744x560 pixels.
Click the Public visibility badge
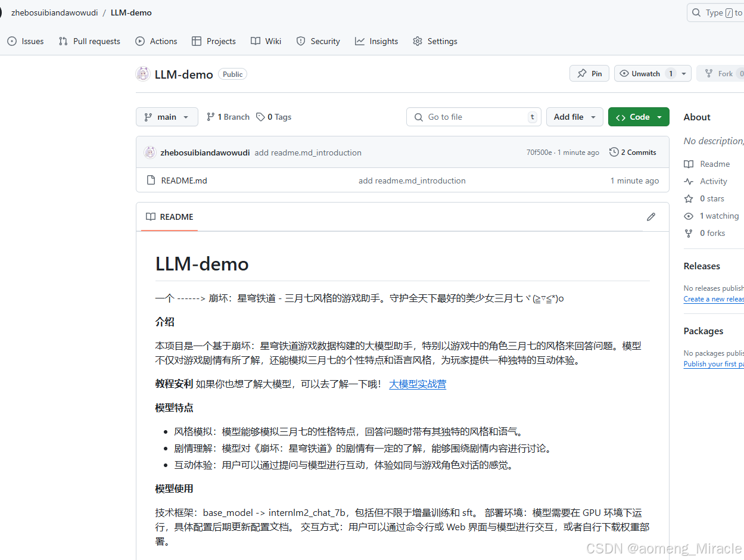coord(233,74)
